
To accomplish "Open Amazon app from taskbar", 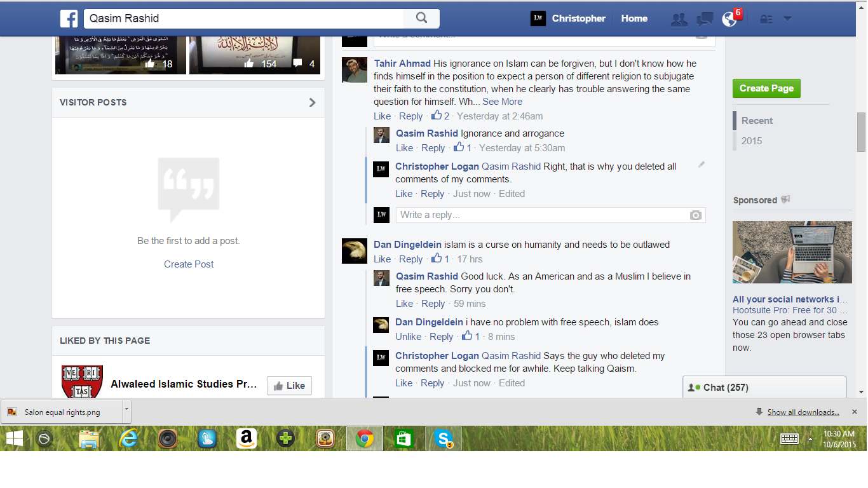I will (246, 438).
